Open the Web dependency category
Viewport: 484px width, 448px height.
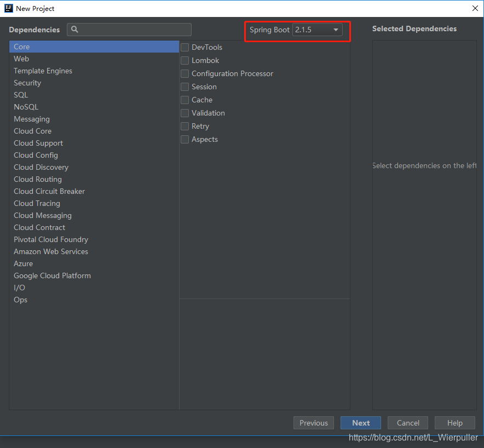[94, 59]
